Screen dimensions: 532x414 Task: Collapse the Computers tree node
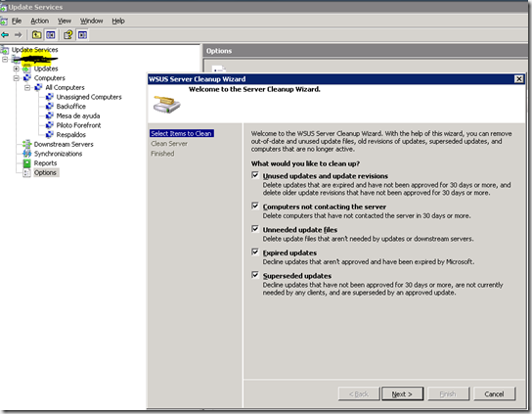pos(16,78)
